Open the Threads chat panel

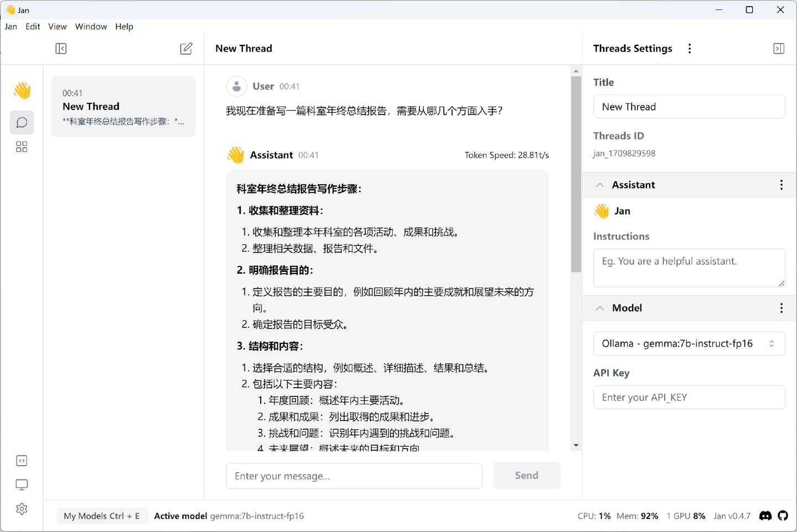point(22,122)
